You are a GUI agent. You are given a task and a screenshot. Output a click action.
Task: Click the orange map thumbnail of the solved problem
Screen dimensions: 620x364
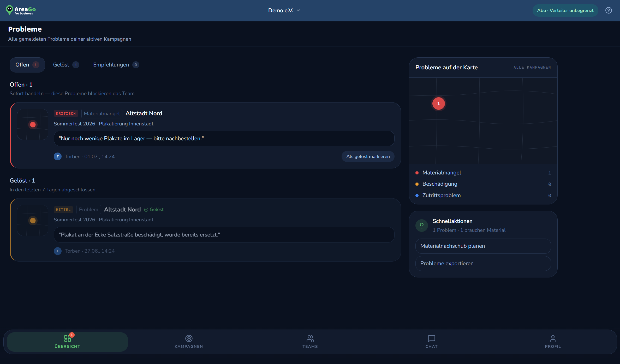click(x=33, y=220)
